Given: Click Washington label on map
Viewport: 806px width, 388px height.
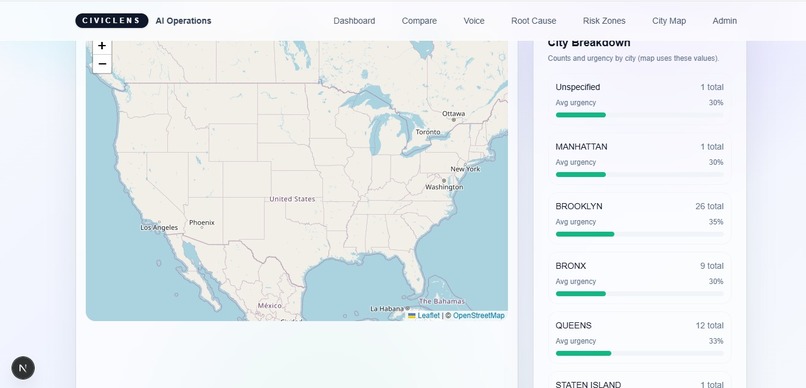Looking at the screenshot, I should [x=444, y=188].
